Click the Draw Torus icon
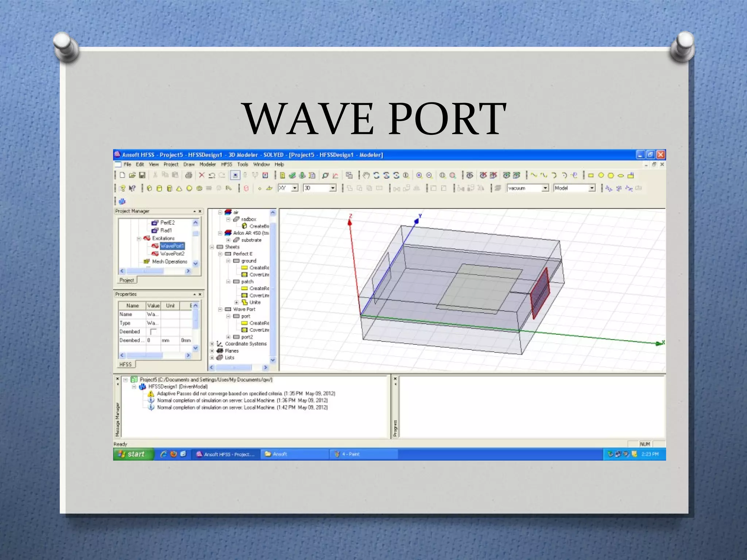Screen dimensions: 747x560 199,188
